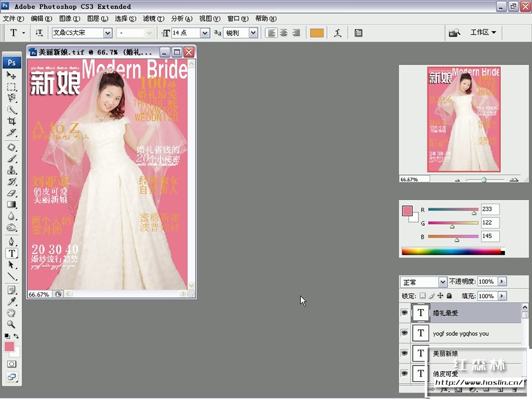Open the 图层 menu
Viewport: 532px width, 399px height.
coord(98,18)
